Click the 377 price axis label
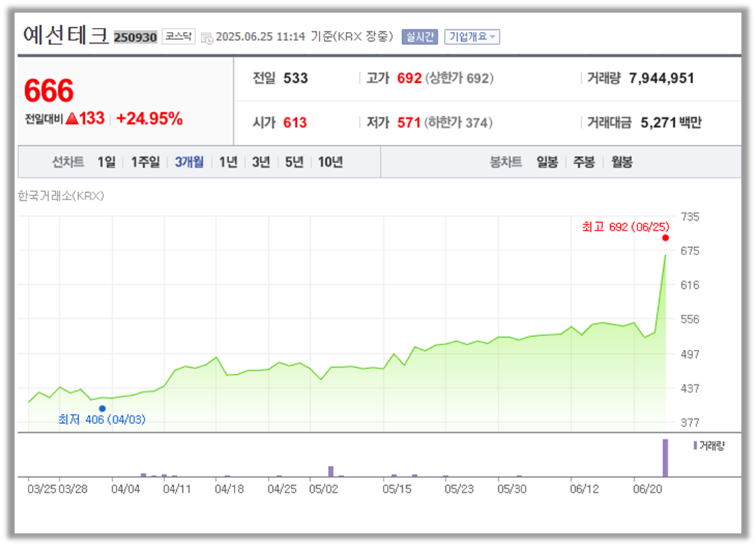756x546 pixels. [690, 423]
